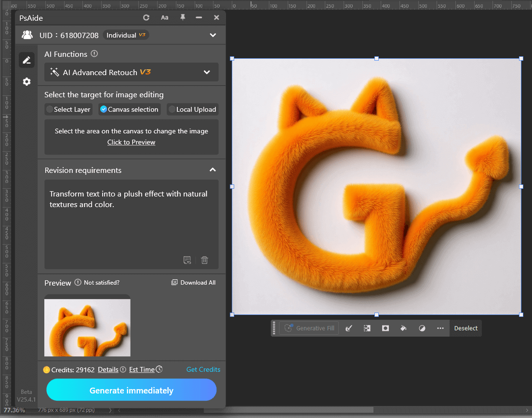This screenshot has height=418, width=532.
Task: Click the contrast adjustment icon in canvas toolbar
Action: [x=422, y=328]
